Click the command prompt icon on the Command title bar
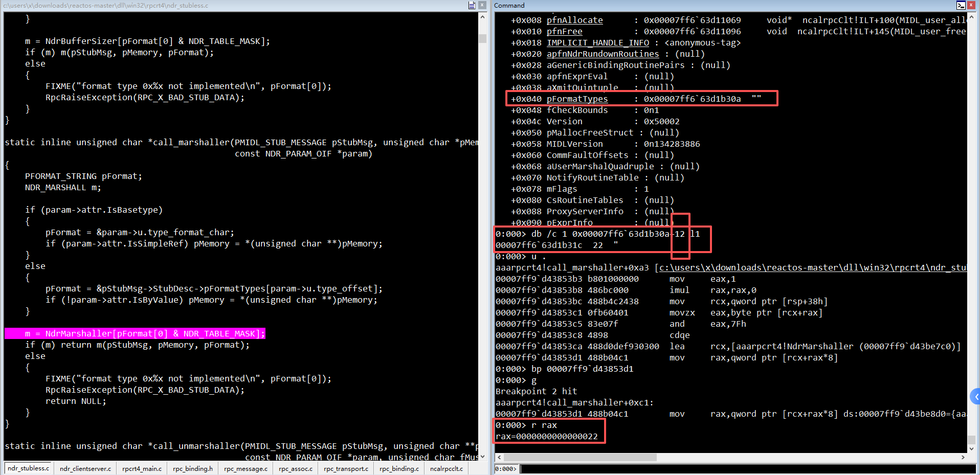The image size is (980, 475). 961,5
